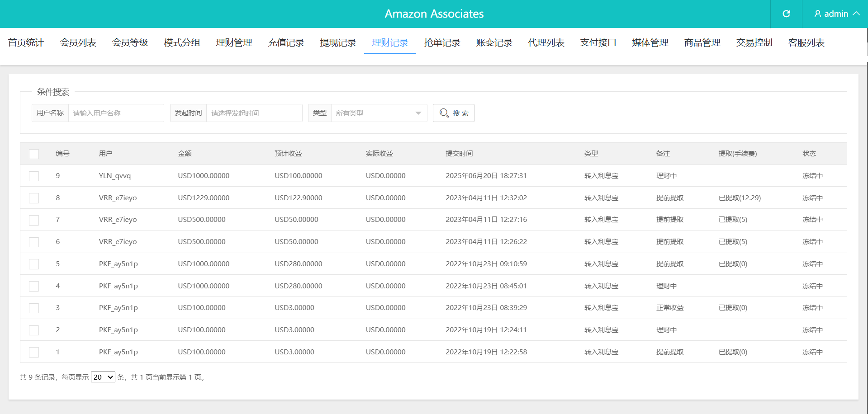The image size is (868, 414).
Task: Open the 媒体管理 tab
Action: (650, 42)
